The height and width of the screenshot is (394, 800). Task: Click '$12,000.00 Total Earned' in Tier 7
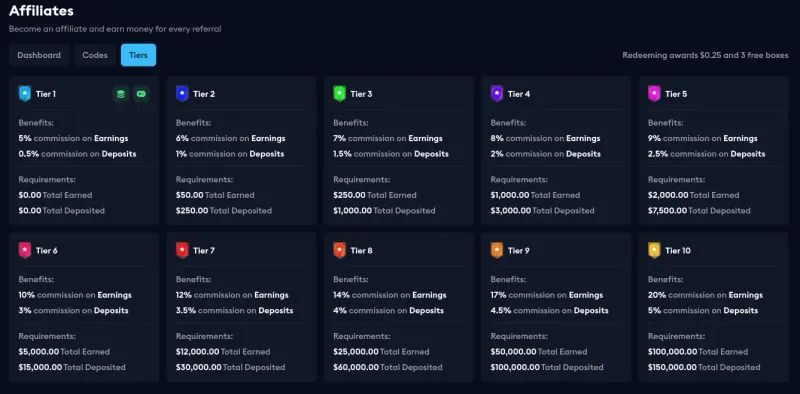[x=223, y=352]
